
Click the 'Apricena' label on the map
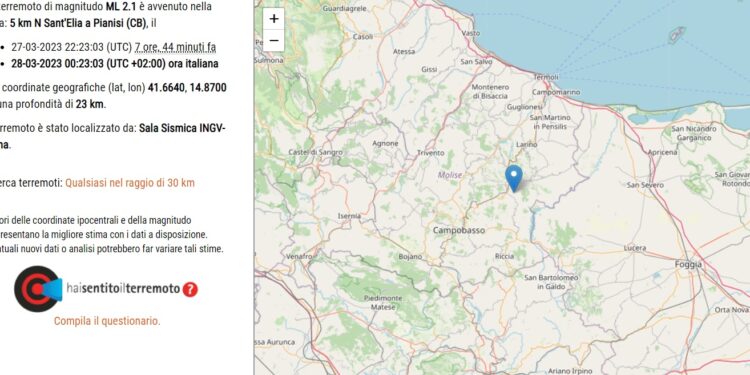[662, 152]
